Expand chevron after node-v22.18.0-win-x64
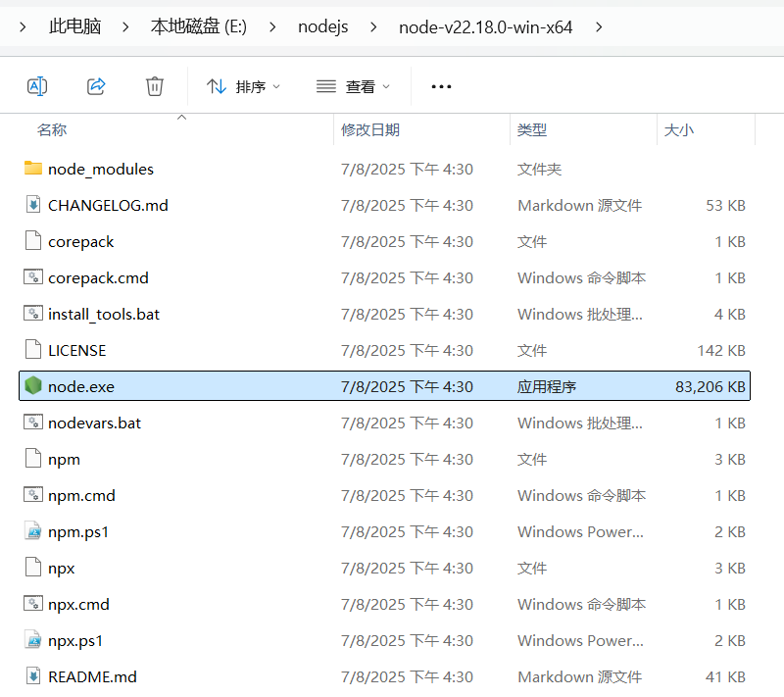The height and width of the screenshot is (697, 784). (599, 26)
